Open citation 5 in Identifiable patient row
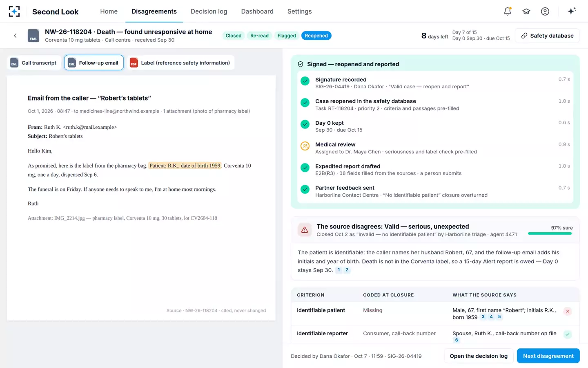 499,317
